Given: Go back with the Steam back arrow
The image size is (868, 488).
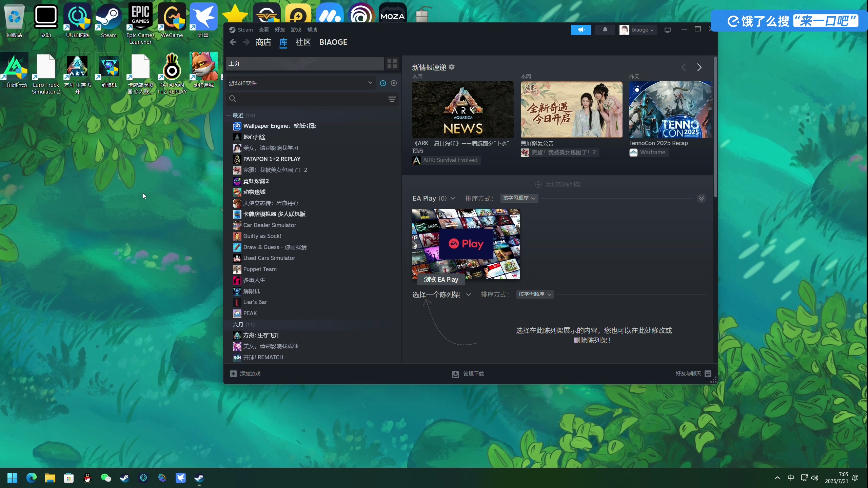Looking at the screenshot, I should click(x=233, y=42).
